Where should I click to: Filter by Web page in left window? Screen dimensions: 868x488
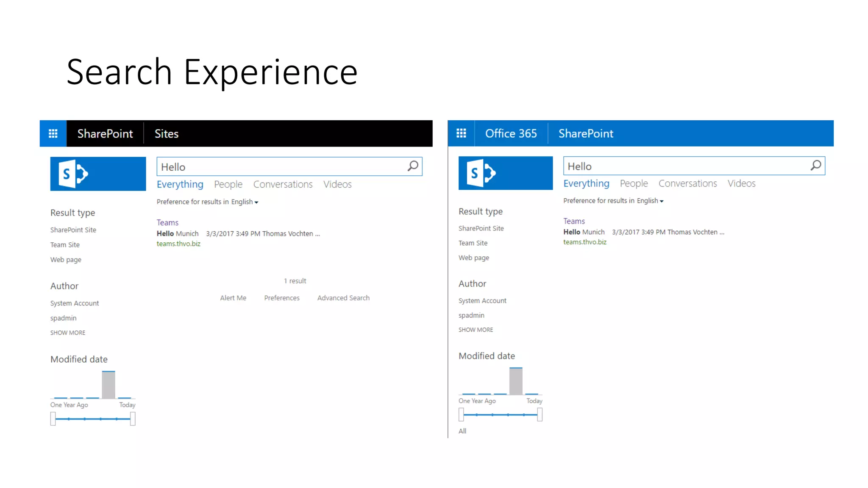(x=66, y=260)
